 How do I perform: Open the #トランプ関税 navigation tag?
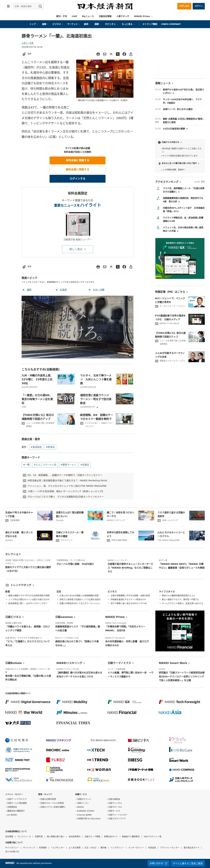coord(150,24)
